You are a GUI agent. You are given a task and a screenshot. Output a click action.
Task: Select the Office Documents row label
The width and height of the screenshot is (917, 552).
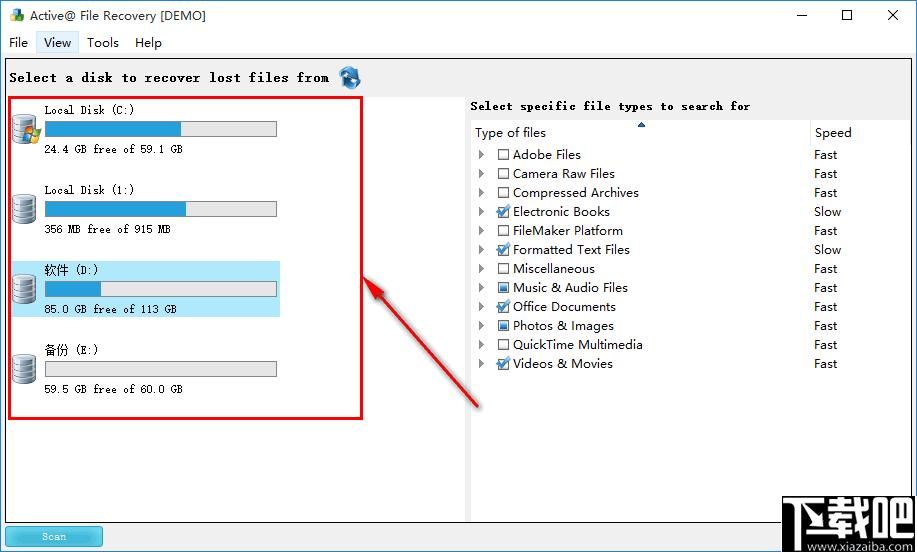click(564, 307)
